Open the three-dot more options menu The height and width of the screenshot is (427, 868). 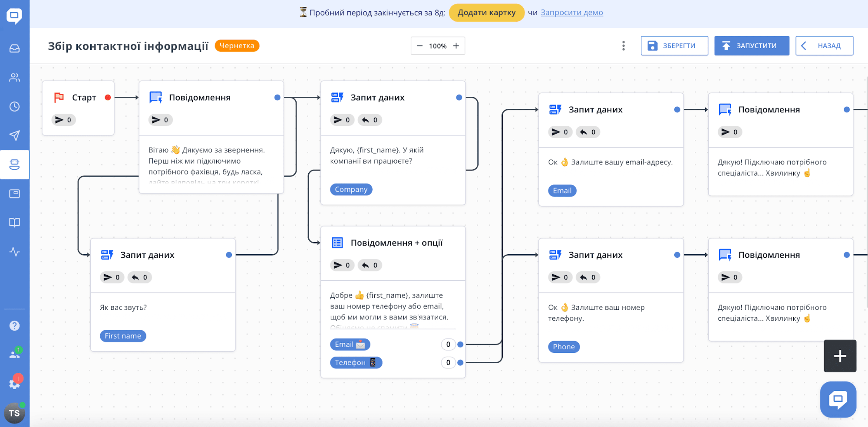click(624, 46)
